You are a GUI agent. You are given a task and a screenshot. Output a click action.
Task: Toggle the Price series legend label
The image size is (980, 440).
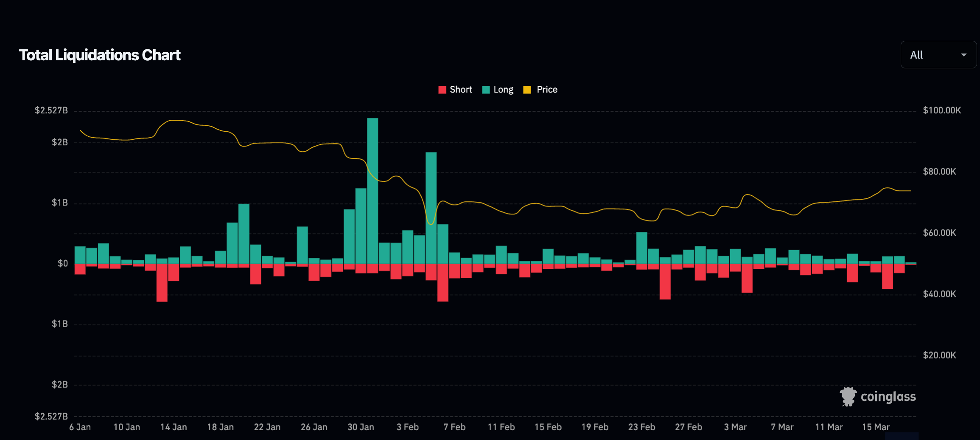click(x=547, y=90)
